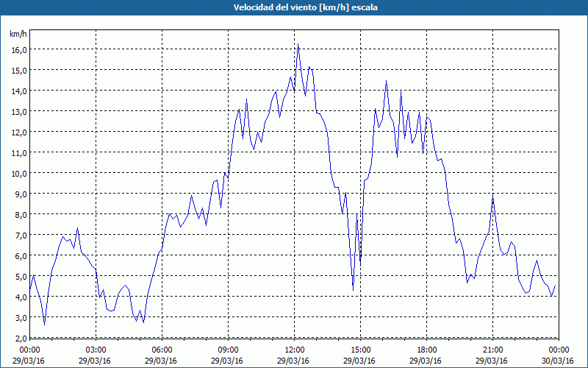Click the sharp dip in the line before 15:00
The width and height of the screenshot is (588, 368).
tap(353, 290)
